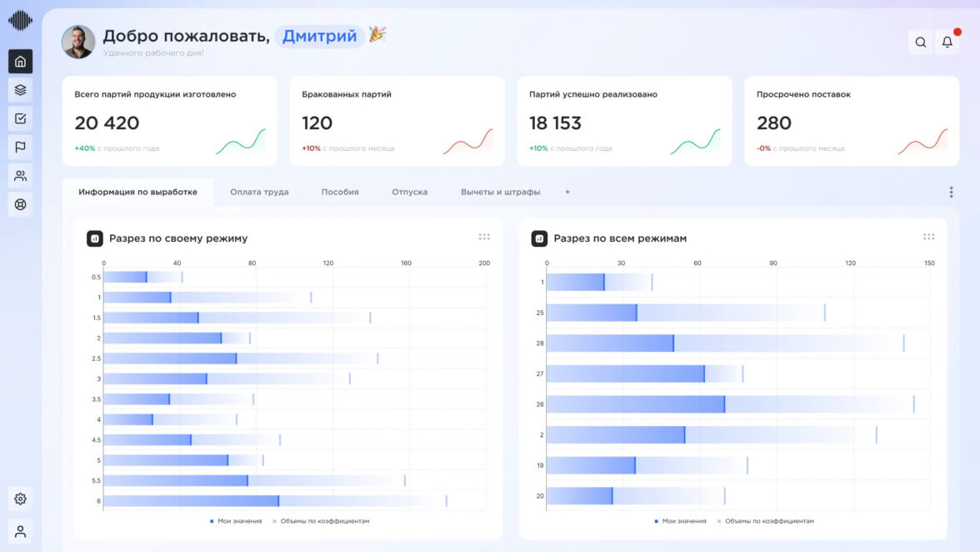Viewport: 980px width, 552px height.
Task: Open the users team sidebar icon
Action: coord(21,176)
